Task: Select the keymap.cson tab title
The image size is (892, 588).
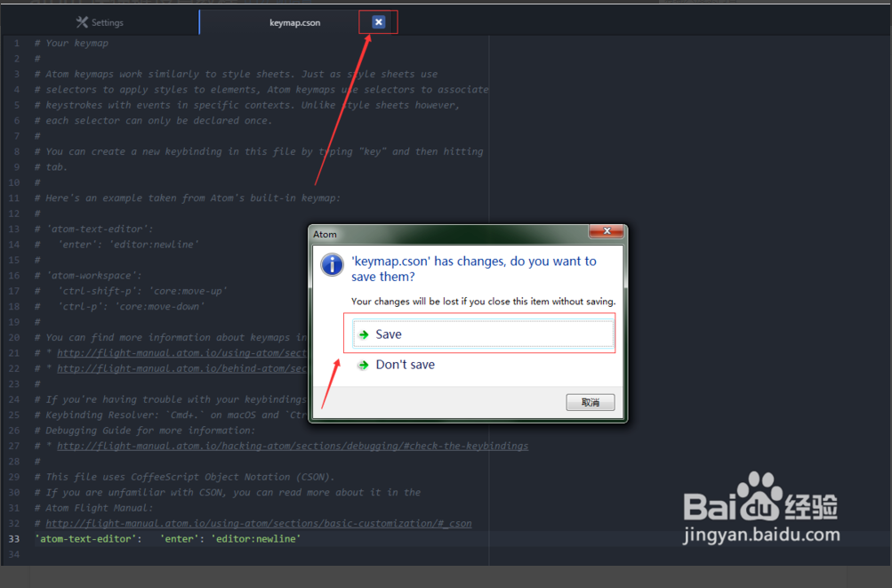Action: click(x=294, y=23)
